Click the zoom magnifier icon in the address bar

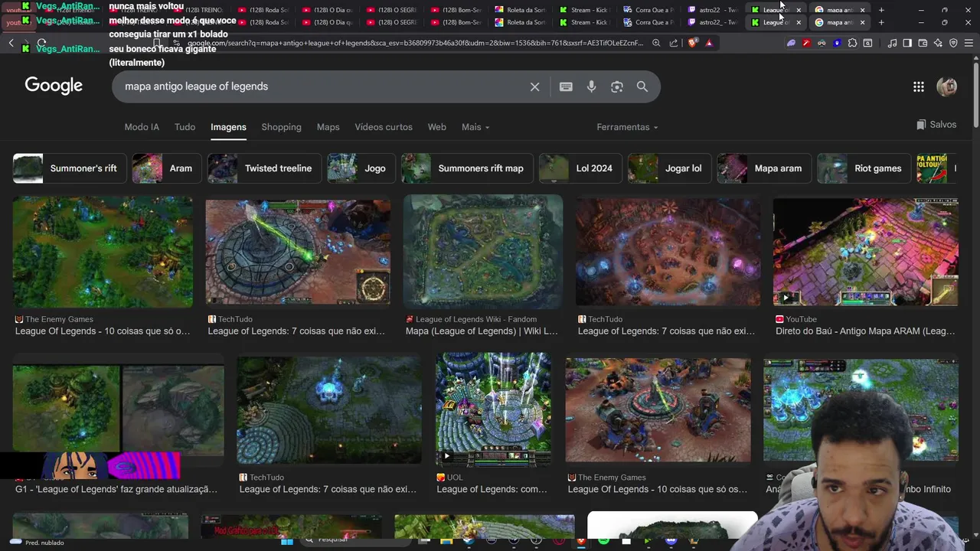(656, 43)
